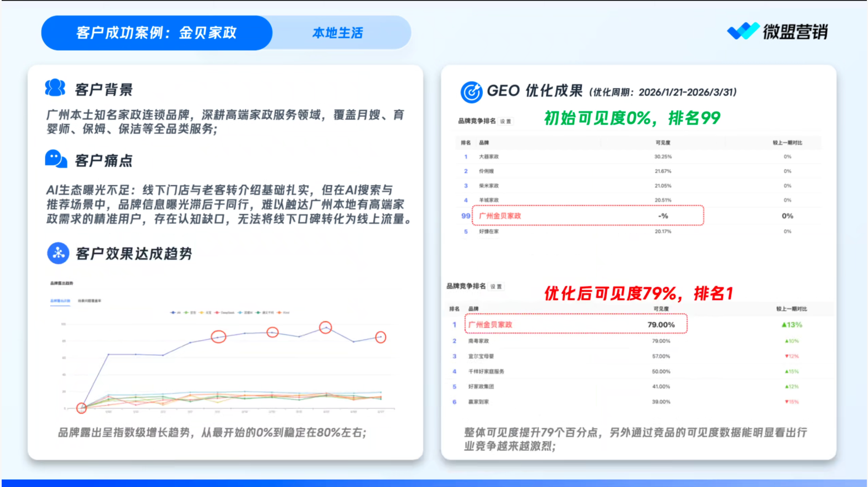Toggle the Kimi series legend item
This screenshot has width=868, height=487.
283,312
